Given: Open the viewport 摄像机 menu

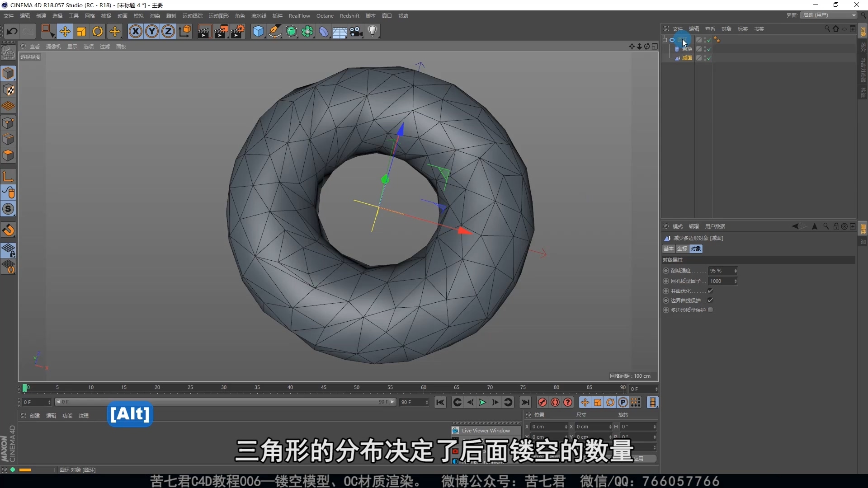Looking at the screenshot, I should pyautogui.click(x=53, y=47).
